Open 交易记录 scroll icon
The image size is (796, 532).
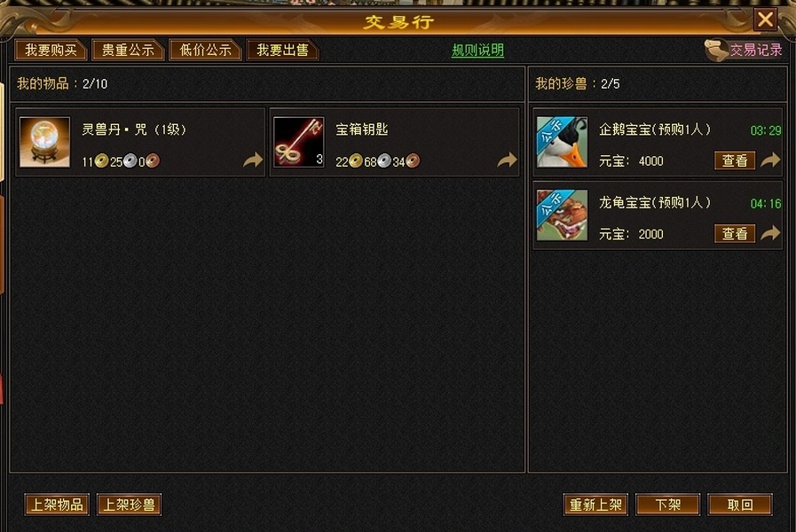(x=716, y=51)
